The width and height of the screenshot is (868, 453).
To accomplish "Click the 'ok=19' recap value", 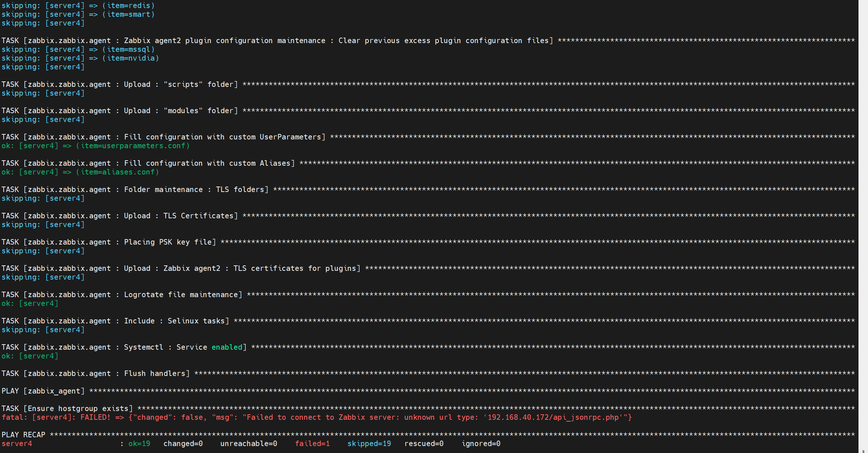I will click(139, 444).
